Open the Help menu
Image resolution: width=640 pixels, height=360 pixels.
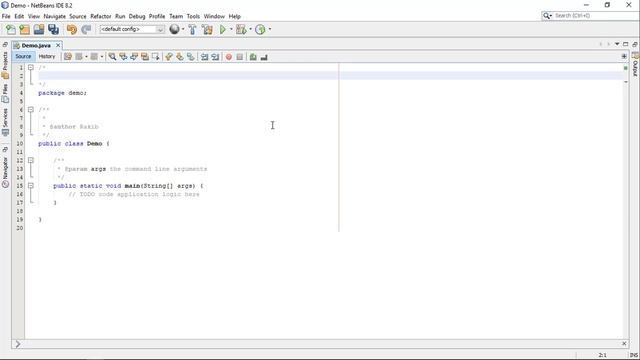point(234,16)
